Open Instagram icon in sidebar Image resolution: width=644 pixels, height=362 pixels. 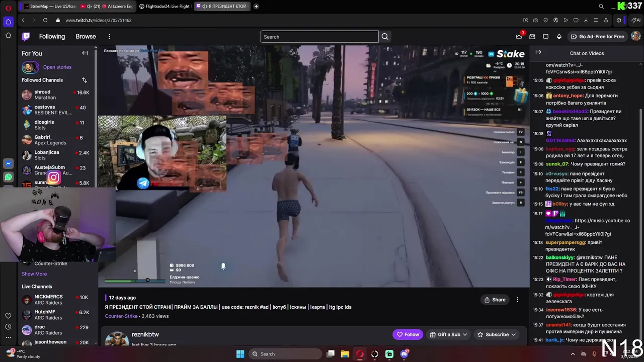[54, 177]
